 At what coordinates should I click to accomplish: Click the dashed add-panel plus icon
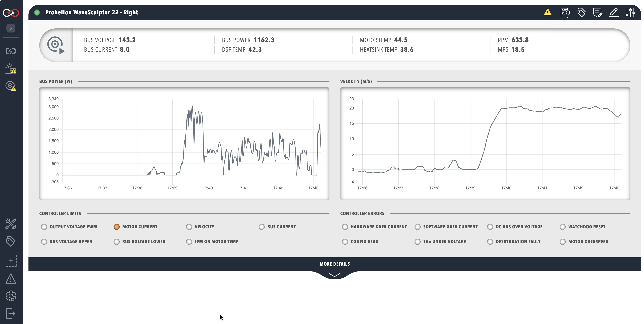[11, 261]
